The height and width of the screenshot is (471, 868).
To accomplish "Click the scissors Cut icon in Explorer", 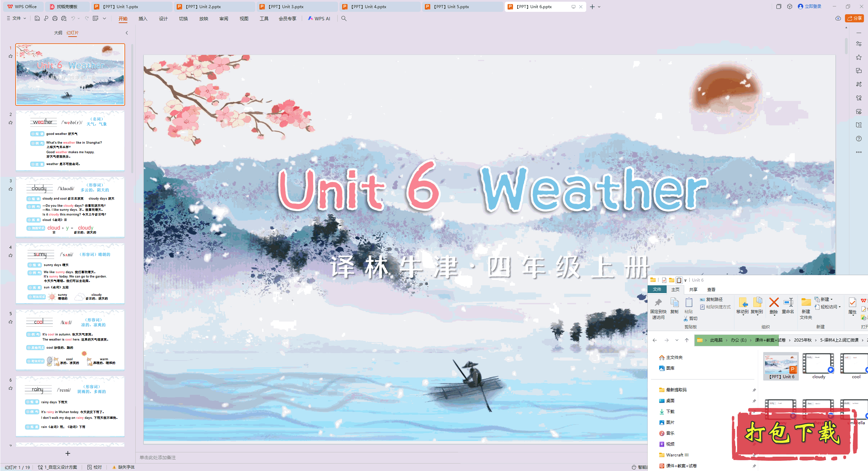I will click(685, 318).
